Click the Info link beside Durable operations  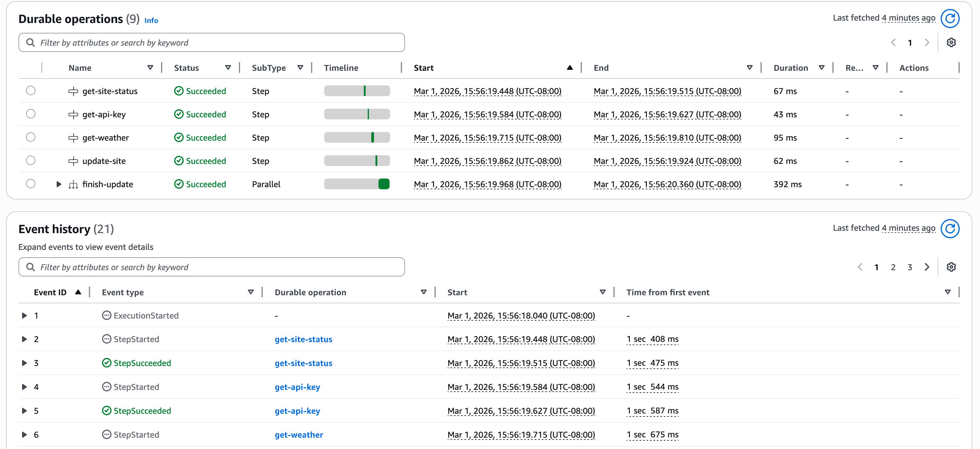[151, 20]
